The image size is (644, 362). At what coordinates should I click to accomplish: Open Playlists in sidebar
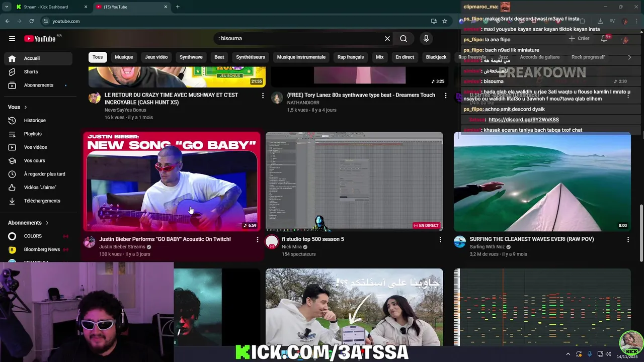pos(38,134)
